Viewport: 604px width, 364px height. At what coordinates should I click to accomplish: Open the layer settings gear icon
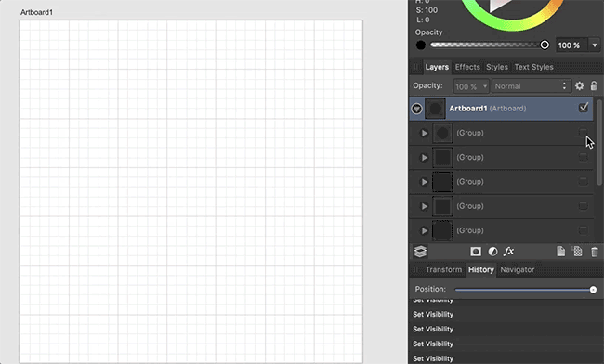point(579,85)
